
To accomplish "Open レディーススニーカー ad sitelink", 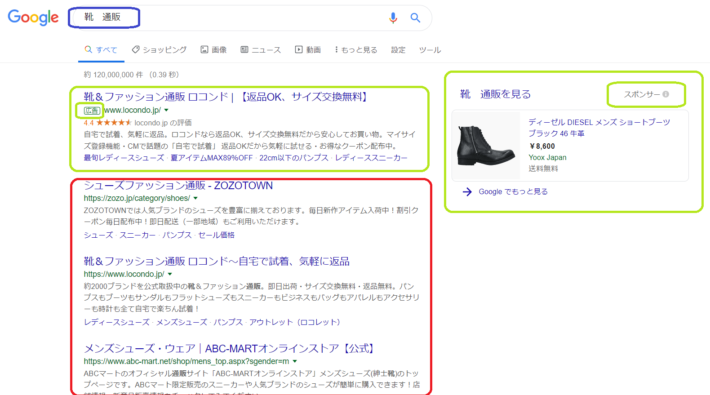I will [371, 158].
